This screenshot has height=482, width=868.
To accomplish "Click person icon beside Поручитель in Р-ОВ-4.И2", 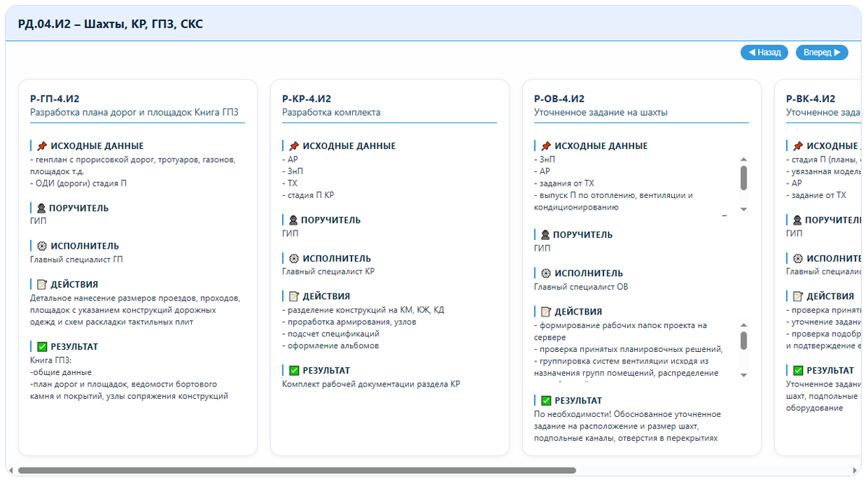I will click(x=545, y=235).
